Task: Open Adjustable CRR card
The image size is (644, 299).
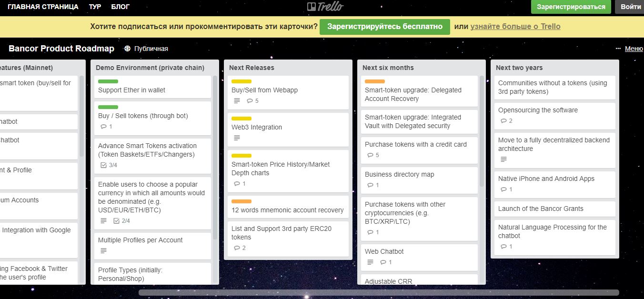Action: click(x=419, y=280)
